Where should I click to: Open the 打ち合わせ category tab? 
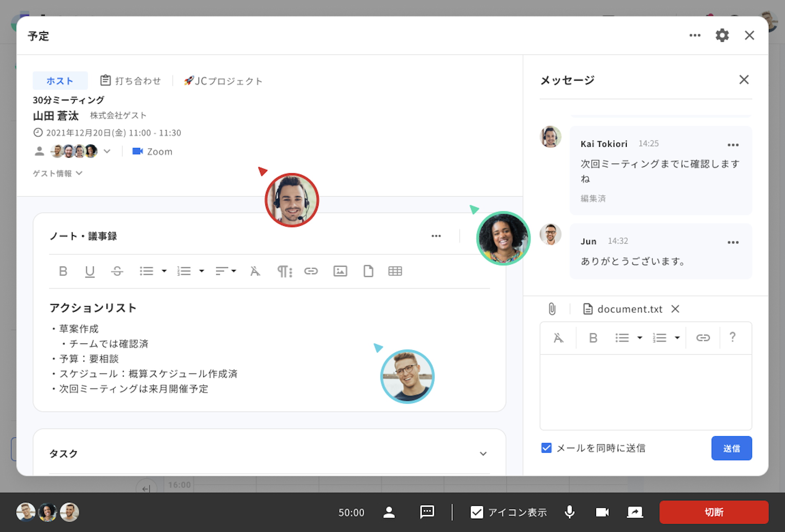(131, 81)
